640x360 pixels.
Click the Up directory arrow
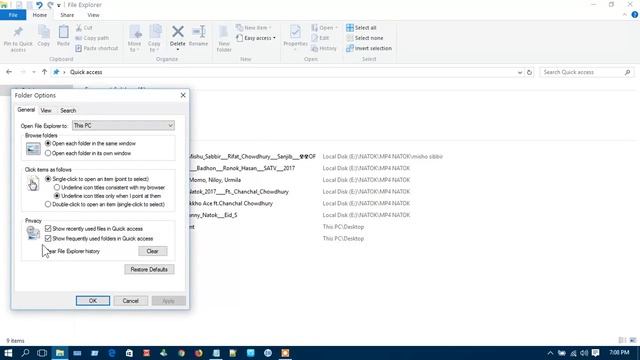click(44, 72)
